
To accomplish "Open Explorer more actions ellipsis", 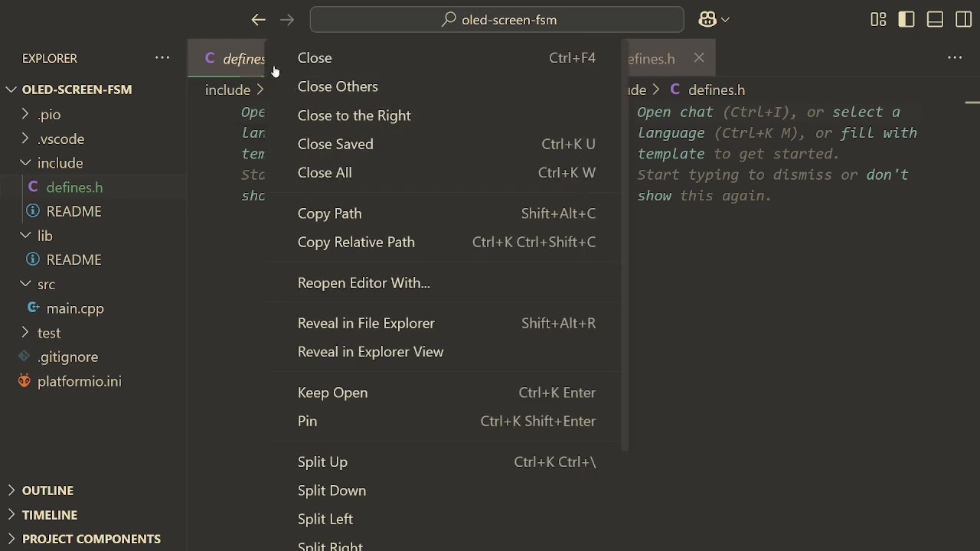I will (x=162, y=58).
